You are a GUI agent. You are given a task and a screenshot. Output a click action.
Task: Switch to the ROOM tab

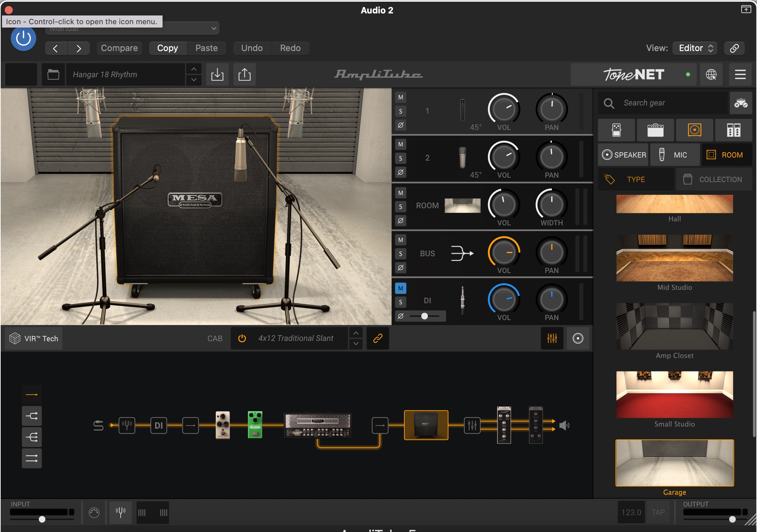[727, 155]
